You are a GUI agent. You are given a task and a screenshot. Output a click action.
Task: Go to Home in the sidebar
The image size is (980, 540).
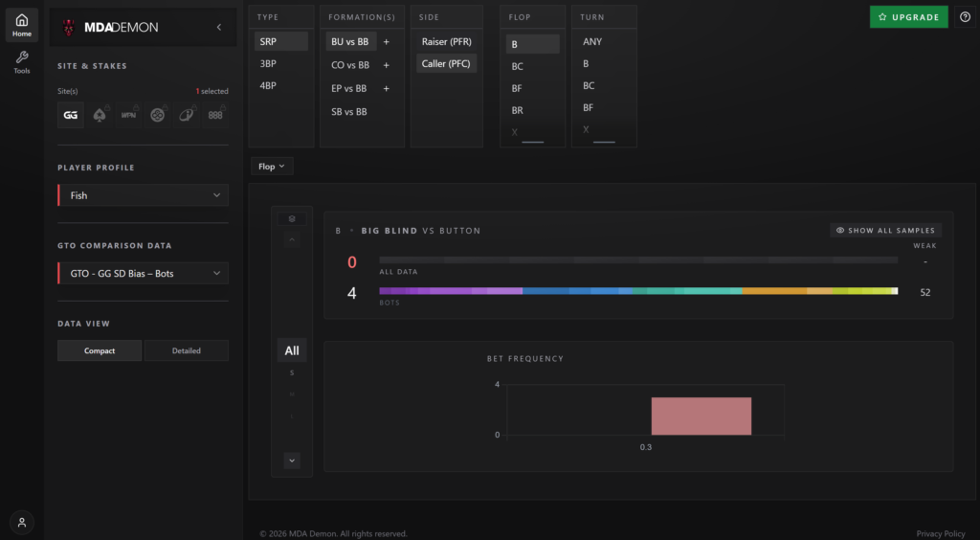22,25
